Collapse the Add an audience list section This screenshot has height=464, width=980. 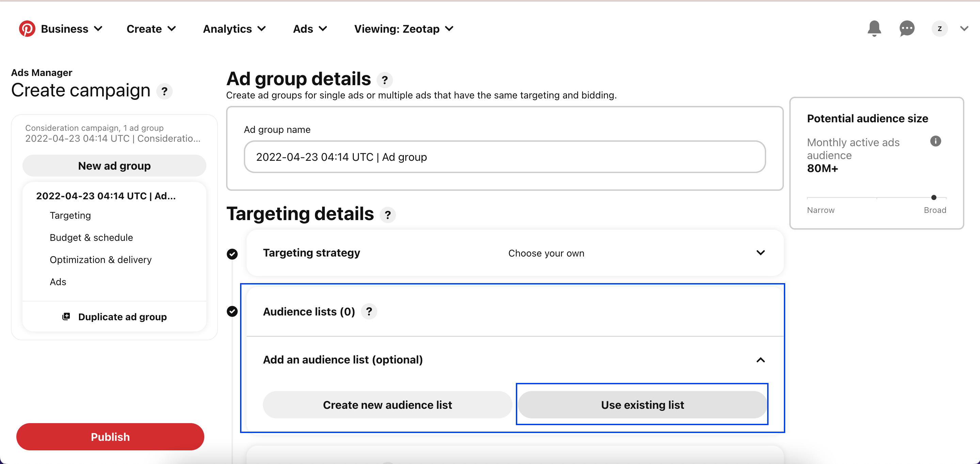point(760,360)
